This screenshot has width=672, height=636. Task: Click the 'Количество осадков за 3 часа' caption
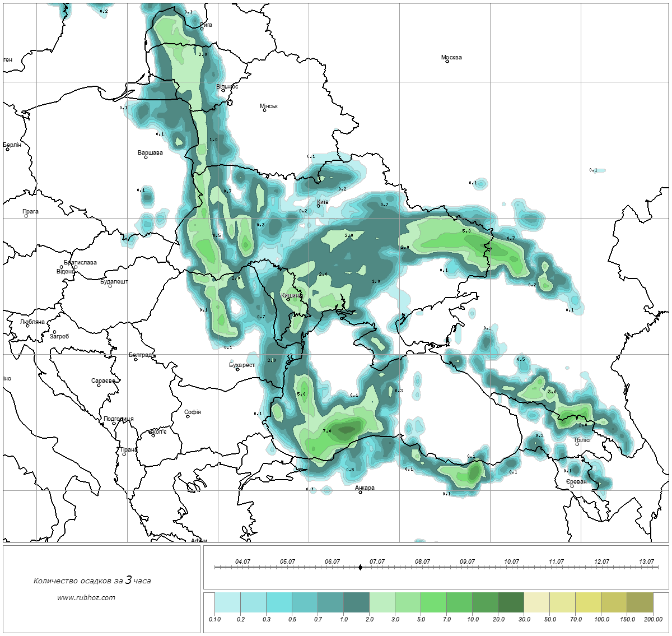(92, 581)
